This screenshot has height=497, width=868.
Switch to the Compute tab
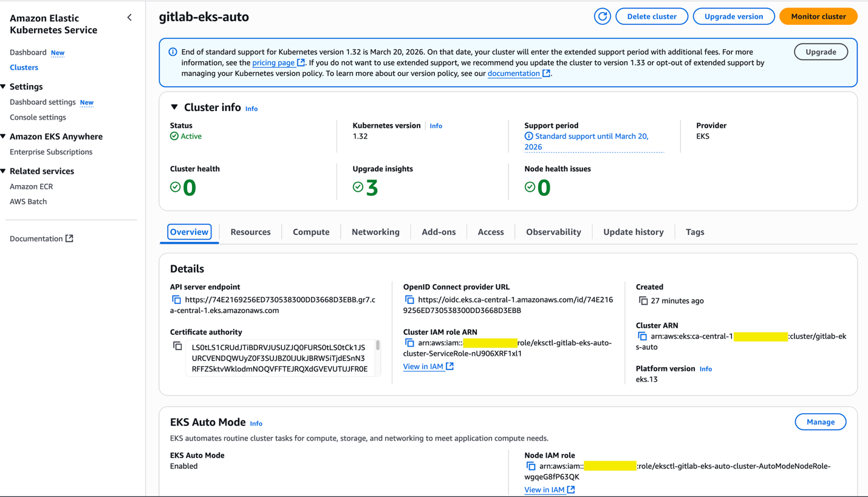click(x=311, y=232)
